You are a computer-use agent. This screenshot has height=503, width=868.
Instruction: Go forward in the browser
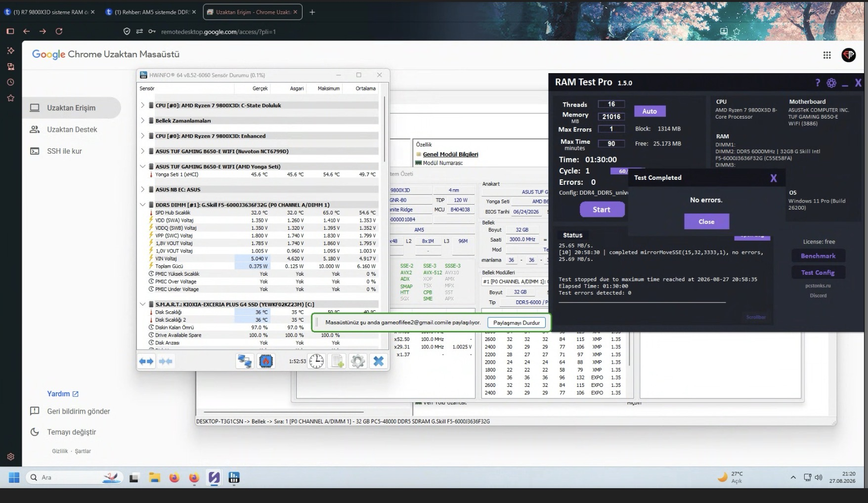(43, 31)
